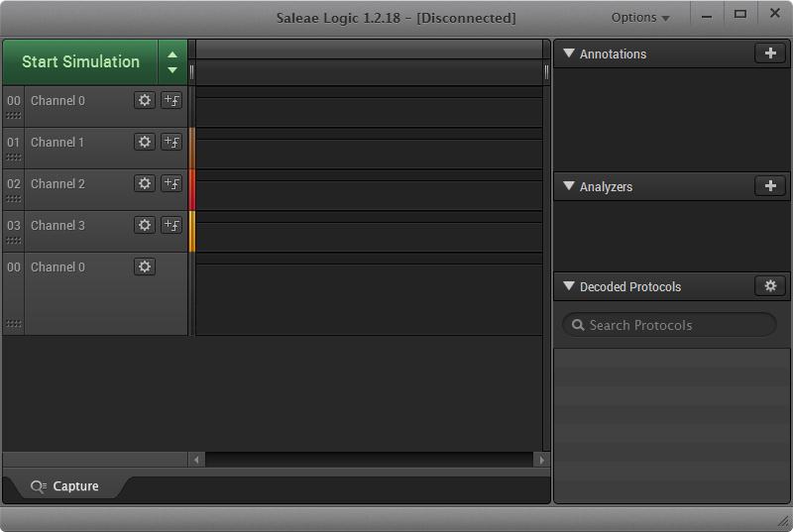Open Channel 2 settings gear
This screenshot has width=793, height=532.
click(x=145, y=183)
